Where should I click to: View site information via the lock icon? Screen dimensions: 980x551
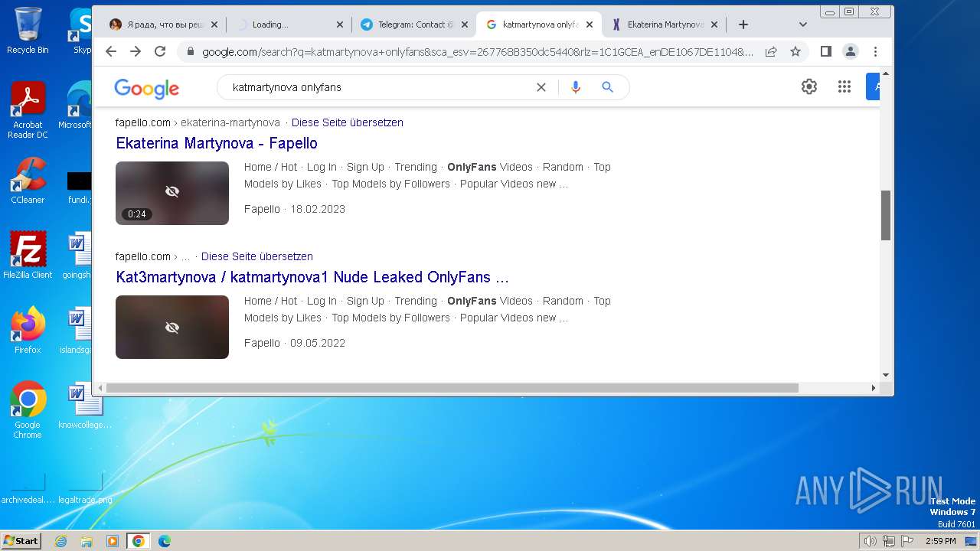(190, 51)
